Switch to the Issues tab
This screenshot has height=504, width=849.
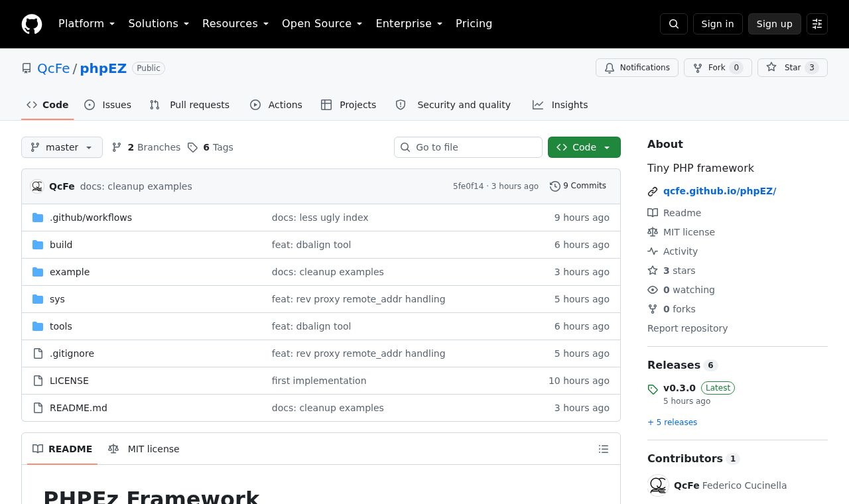coord(108,105)
